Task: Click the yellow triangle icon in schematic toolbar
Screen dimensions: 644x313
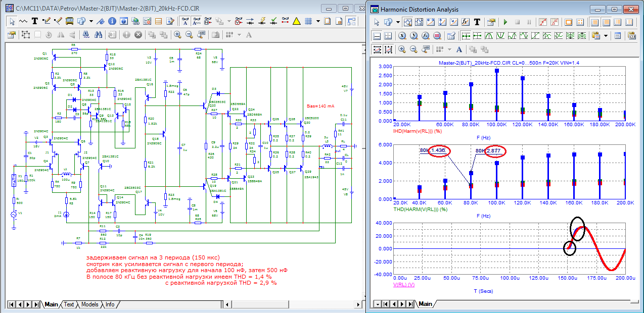Action: (x=296, y=21)
